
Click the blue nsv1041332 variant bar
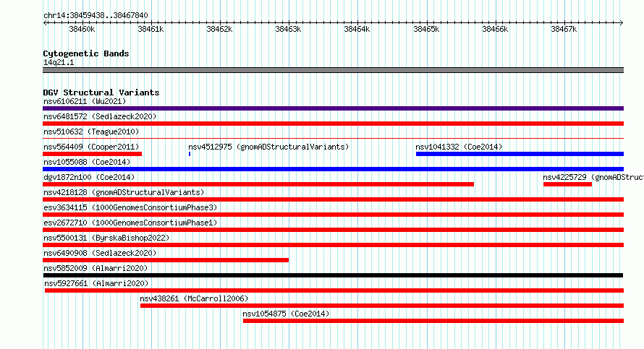coord(520,154)
